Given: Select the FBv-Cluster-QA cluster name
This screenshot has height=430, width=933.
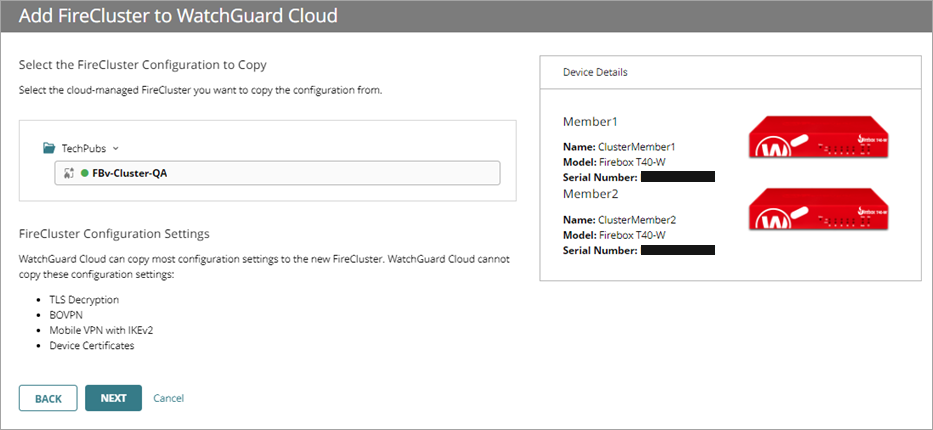Looking at the screenshot, I should tap(131, 173).
